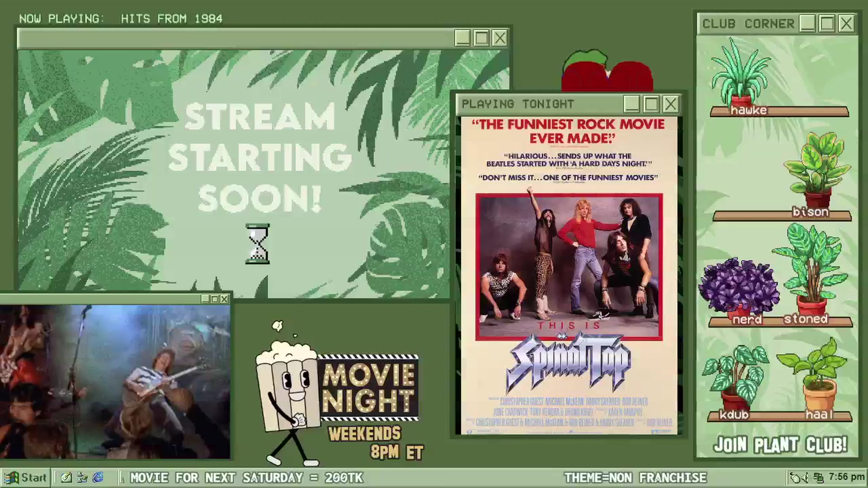868x488 pixels.
Task: Click the hawke name label
Action: tap(749, 110)
